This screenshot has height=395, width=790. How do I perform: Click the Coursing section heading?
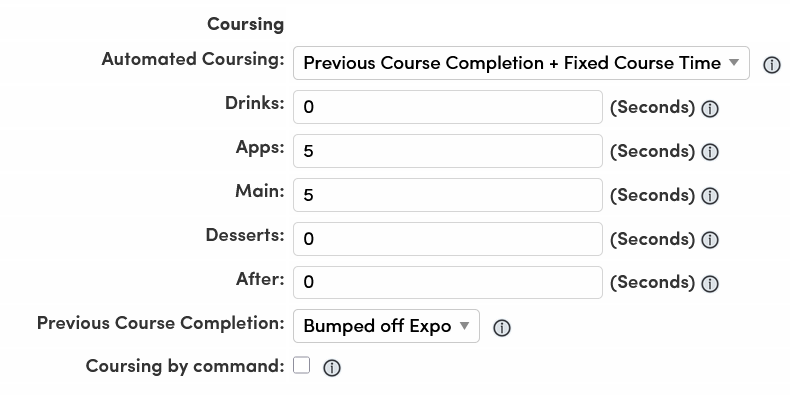coord(245,24)
